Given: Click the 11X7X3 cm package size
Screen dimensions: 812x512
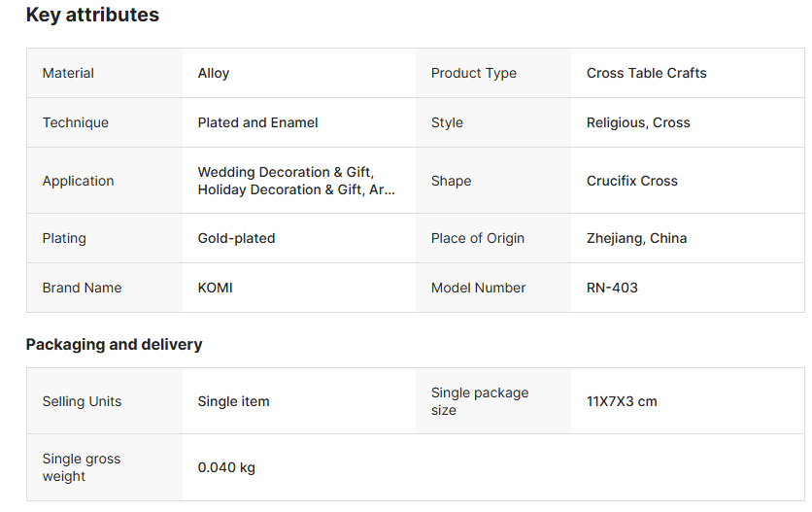Looking at the screenshot, I should pos(622,401).
